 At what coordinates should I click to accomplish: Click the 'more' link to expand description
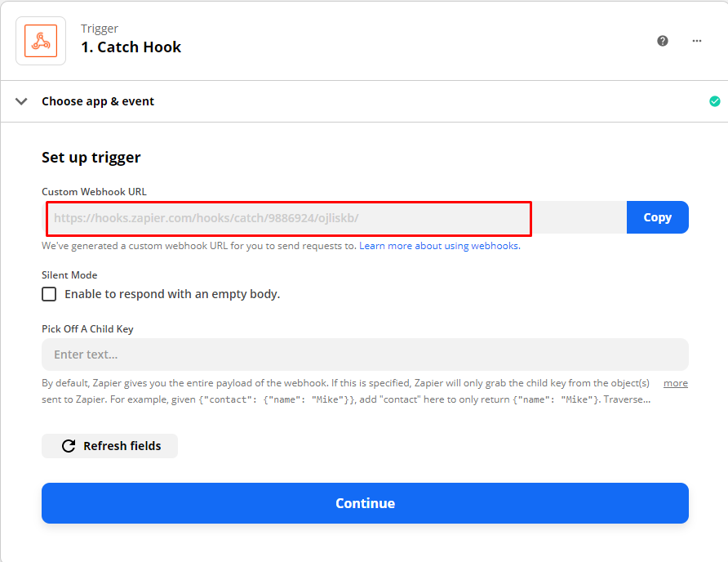(x=675, y=383)
